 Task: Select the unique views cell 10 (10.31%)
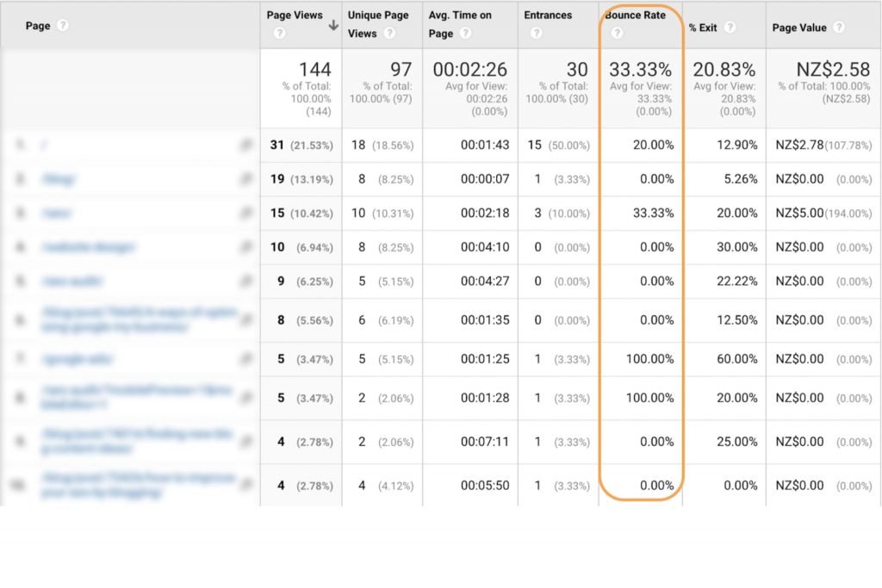tap(382, 213)
